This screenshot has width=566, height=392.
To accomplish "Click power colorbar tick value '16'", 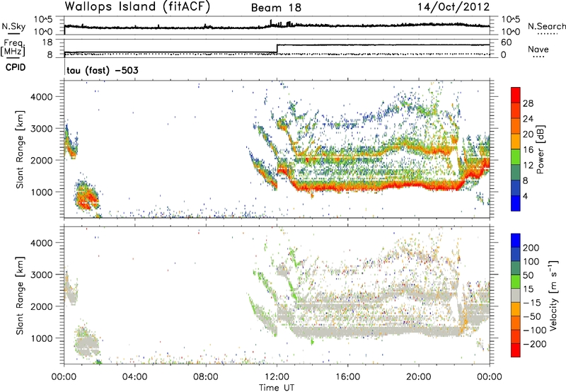I will tap(528, 150).
